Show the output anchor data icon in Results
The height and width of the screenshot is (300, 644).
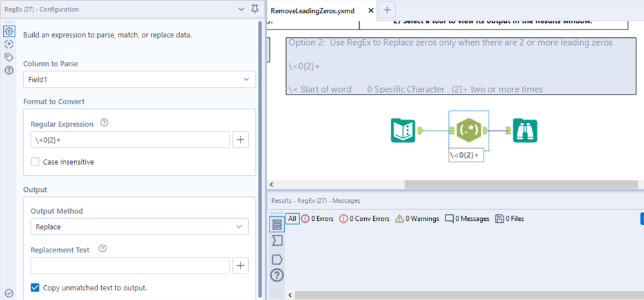pos(277,259)
